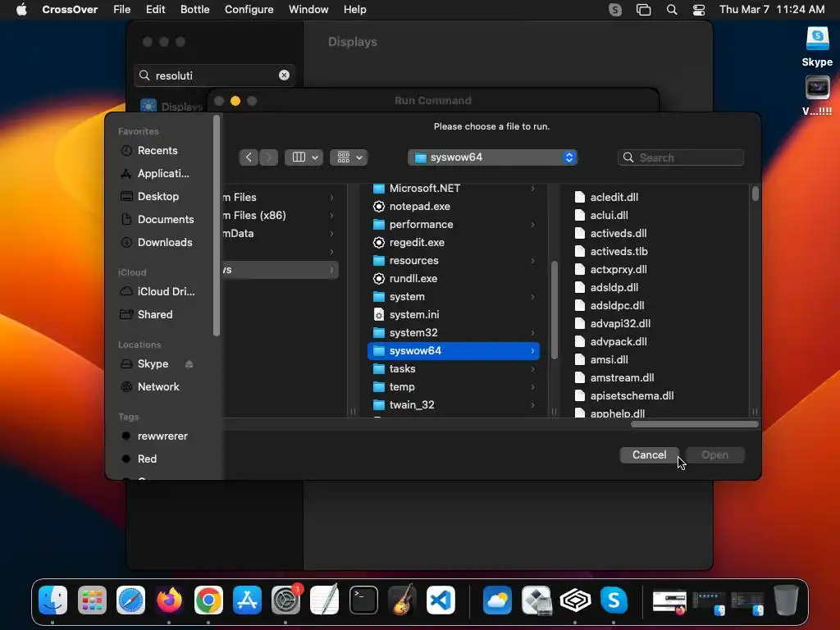
Task: Click the vertical scrollbar of the dll list
Action: (x=756, y=194)
